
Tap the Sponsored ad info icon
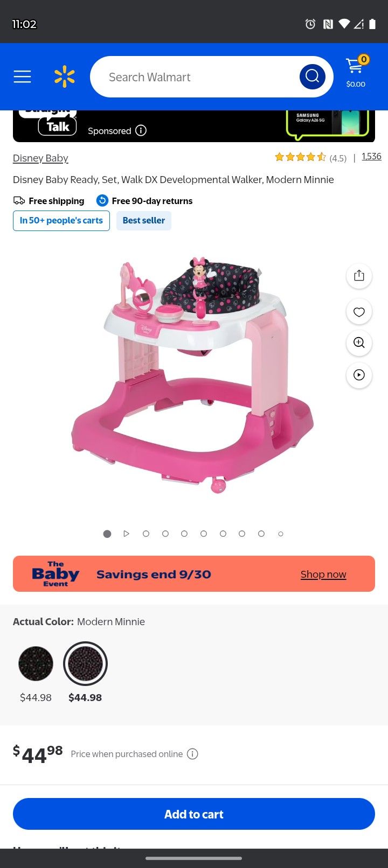coord(141,130)
